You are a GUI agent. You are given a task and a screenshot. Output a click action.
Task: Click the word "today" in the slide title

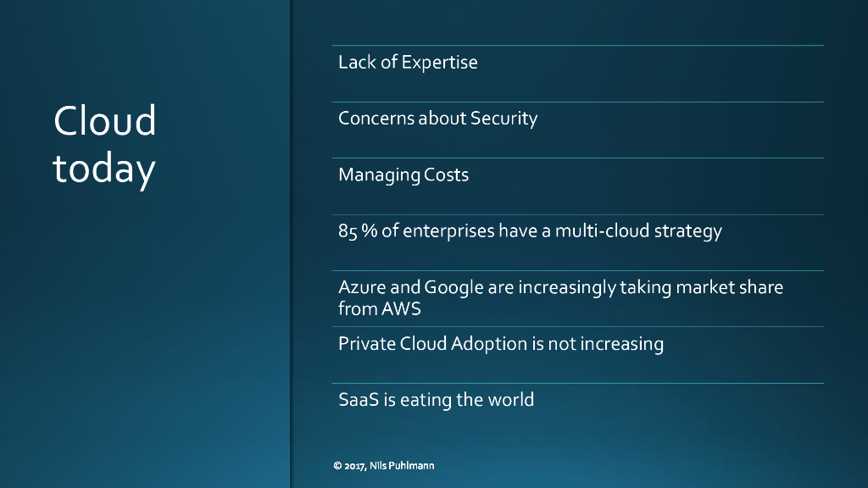[x=104, y=169]
